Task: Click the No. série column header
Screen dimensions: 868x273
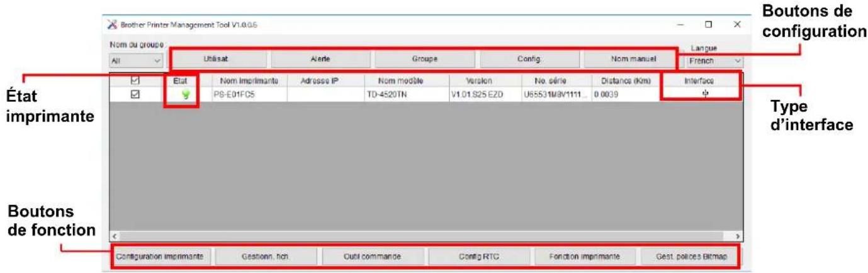Action: (556, 81)
